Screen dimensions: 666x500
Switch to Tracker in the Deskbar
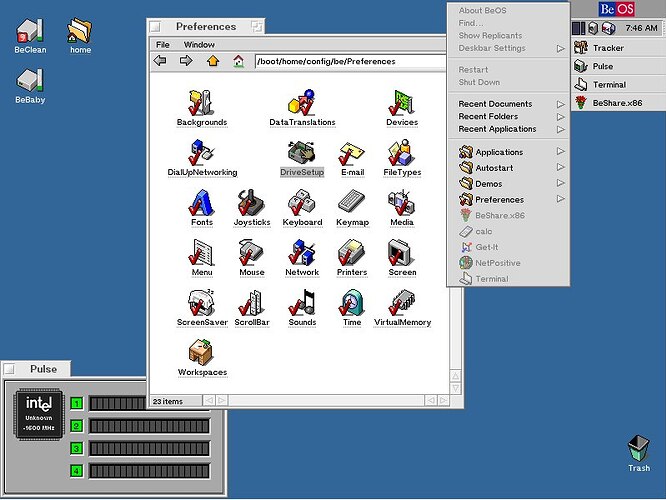coord(618,48)
